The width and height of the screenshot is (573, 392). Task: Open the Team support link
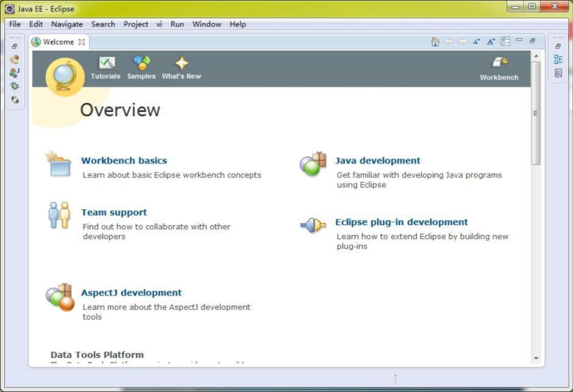click(x=114, y=213)
